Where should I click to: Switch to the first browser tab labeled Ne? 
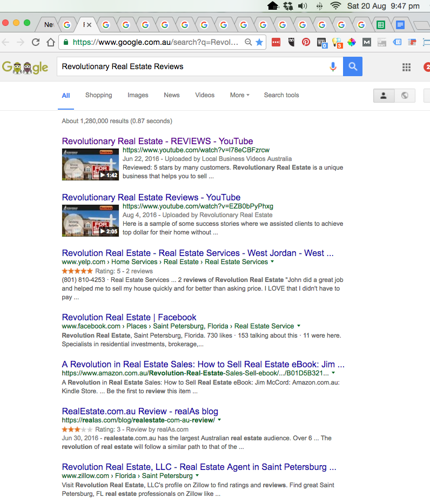(x=48, y=25)
